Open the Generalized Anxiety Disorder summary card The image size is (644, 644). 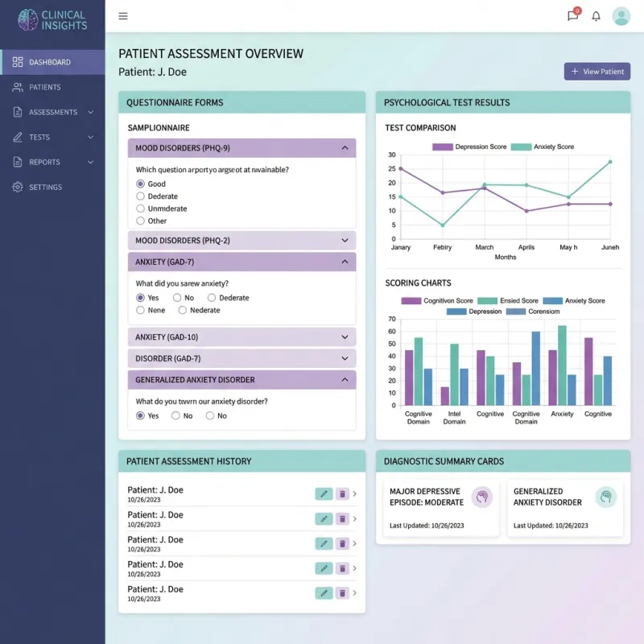(564, 508)
